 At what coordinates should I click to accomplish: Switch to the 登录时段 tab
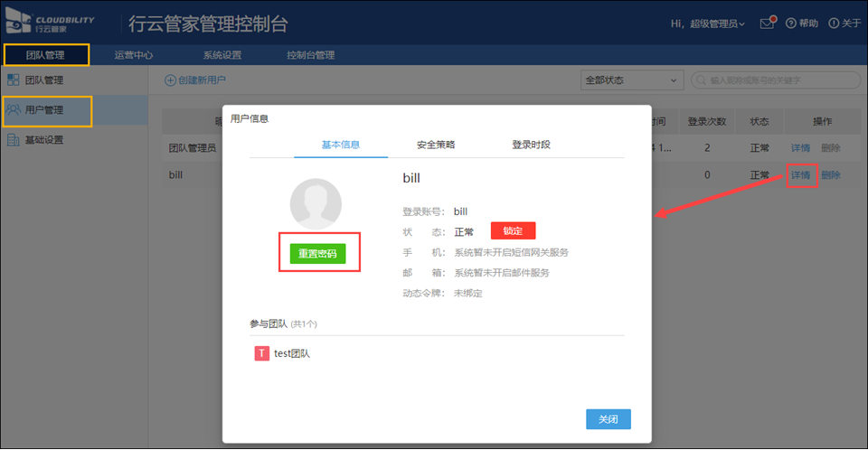click(x=531, y=145)
